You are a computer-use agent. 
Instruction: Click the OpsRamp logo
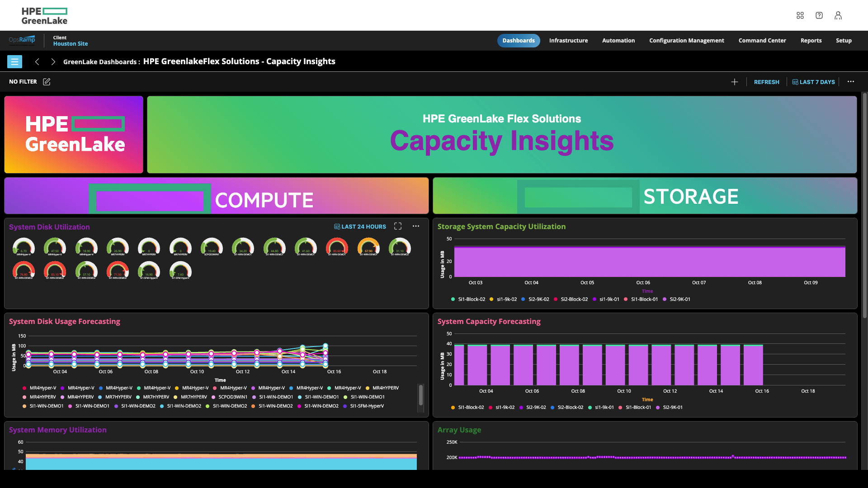(22, 40)
